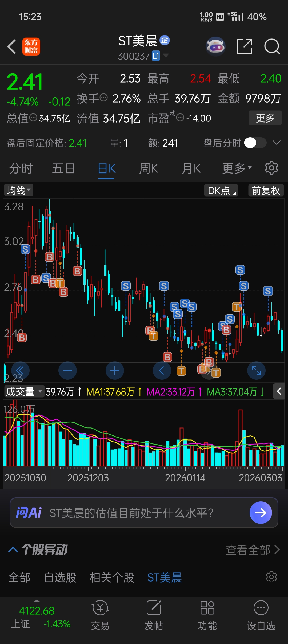Tap the volume bar chart area

pyautogui.click(x=144, y=433)
